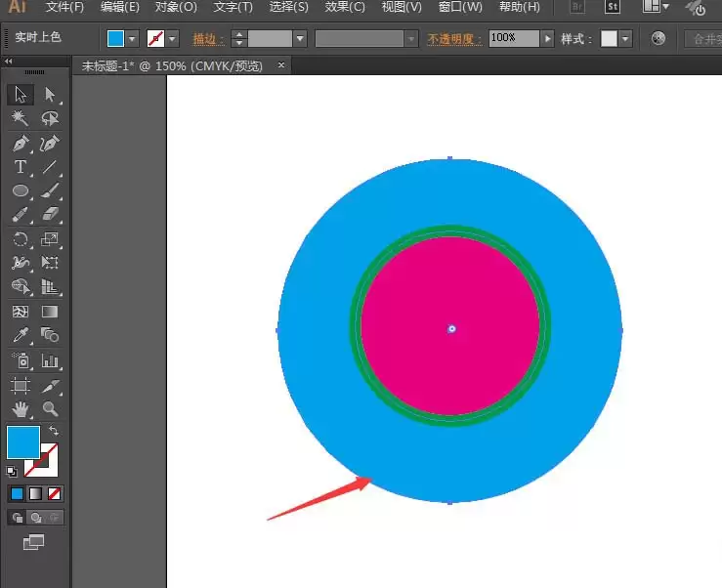Swap fill and stroke colors
Viewport: 722px width, 588px height.
point(54,430)
